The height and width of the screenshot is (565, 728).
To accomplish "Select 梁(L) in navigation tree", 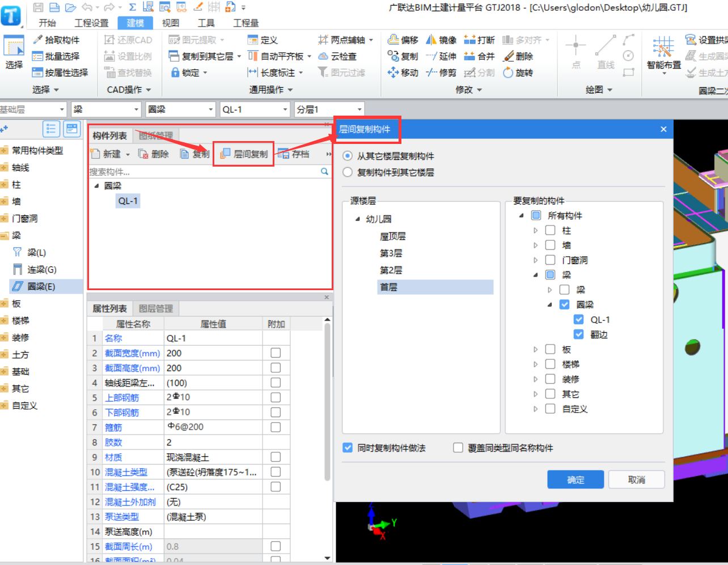I will tap(36, 252).
